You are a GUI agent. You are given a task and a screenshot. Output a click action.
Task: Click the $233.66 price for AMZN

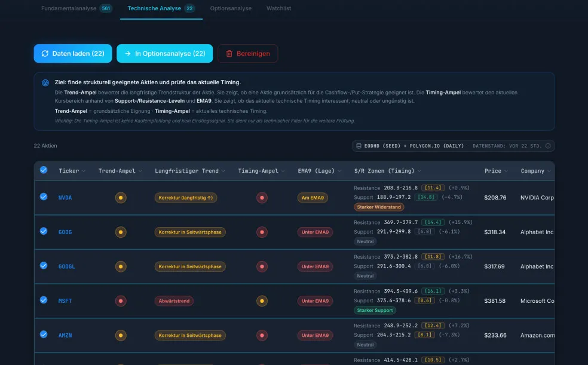coord(495,335)
